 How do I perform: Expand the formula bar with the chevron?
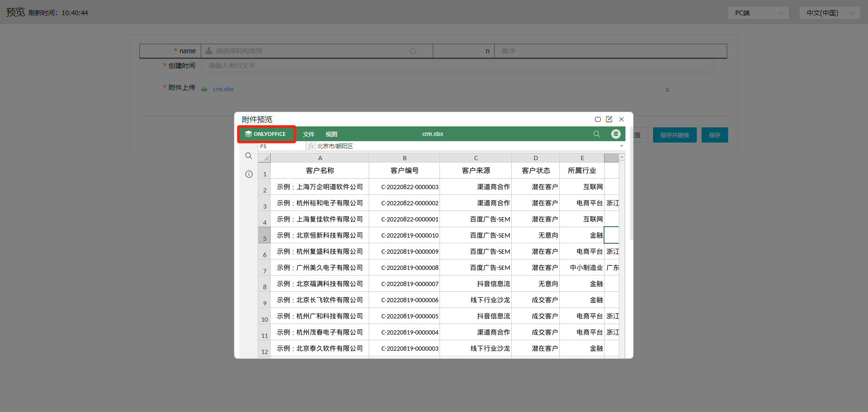click(621, 146)
